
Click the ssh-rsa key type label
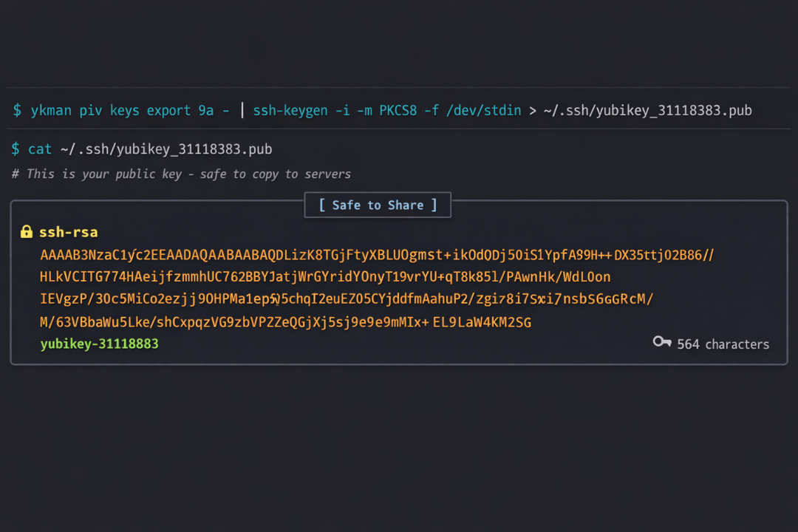[68, 232]
